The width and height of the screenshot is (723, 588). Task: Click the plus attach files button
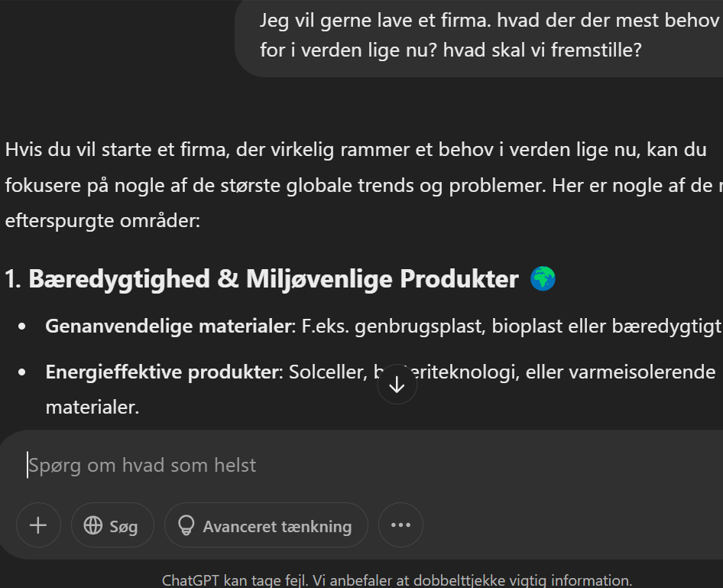37,525
